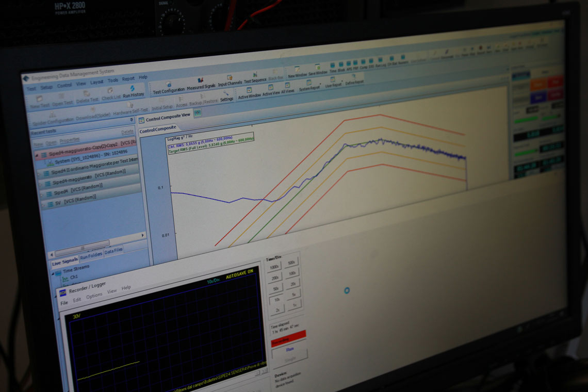
Task: Select the 1000s time-per-division toggle
Action: click(274, 267)
